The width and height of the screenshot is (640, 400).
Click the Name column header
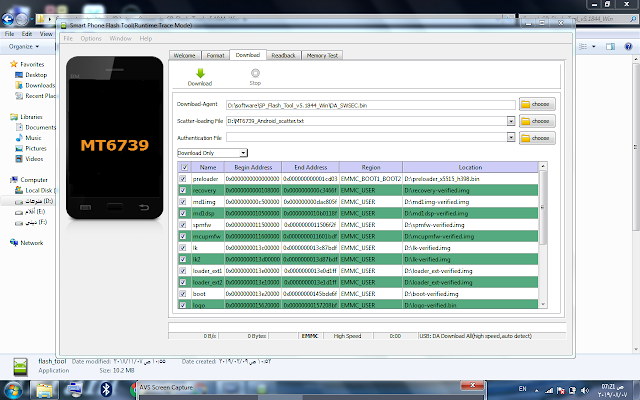tap(208, 167)
